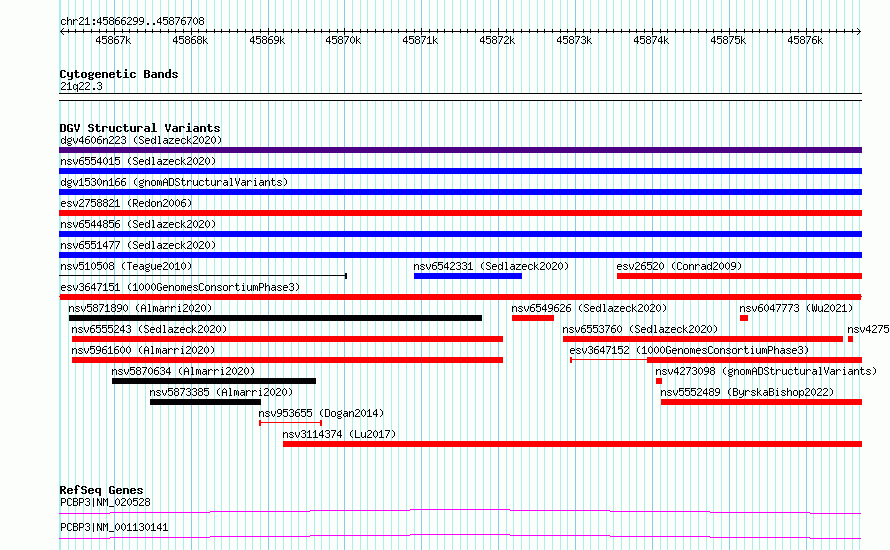
Task: Click the blue nsv6551477 variant bar
Action: [x=460, y=255]
